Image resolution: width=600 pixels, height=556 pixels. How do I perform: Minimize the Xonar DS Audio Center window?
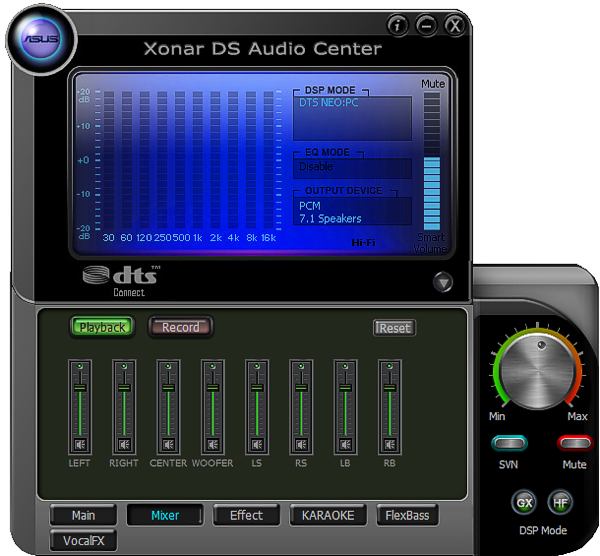[x=426, y=26]
